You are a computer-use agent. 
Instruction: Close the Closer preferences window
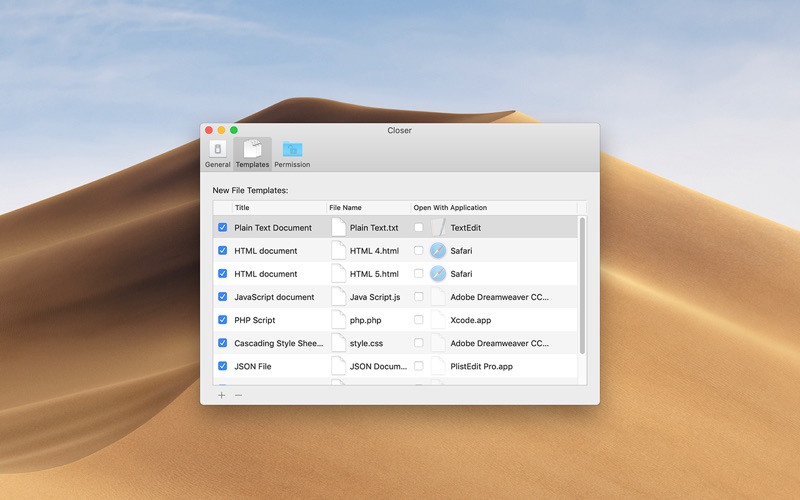coord(209,130)
